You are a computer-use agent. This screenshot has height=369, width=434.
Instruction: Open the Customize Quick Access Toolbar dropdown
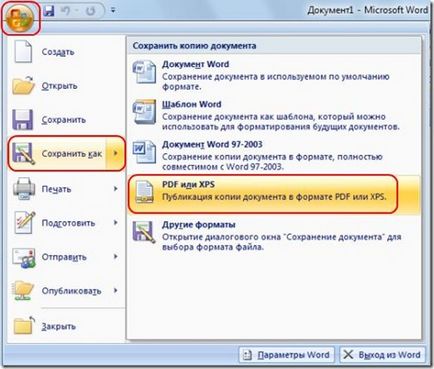coord(113,11)
